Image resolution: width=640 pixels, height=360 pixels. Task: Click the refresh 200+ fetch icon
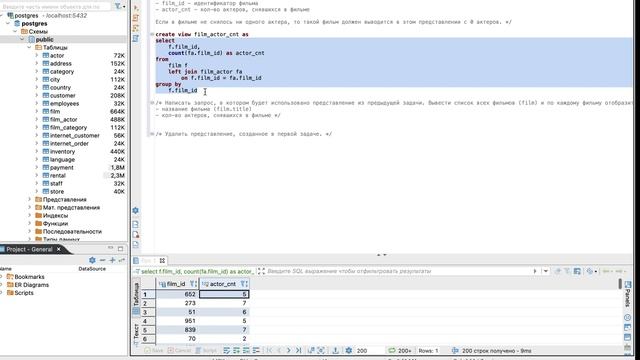(x=392, y=350)
